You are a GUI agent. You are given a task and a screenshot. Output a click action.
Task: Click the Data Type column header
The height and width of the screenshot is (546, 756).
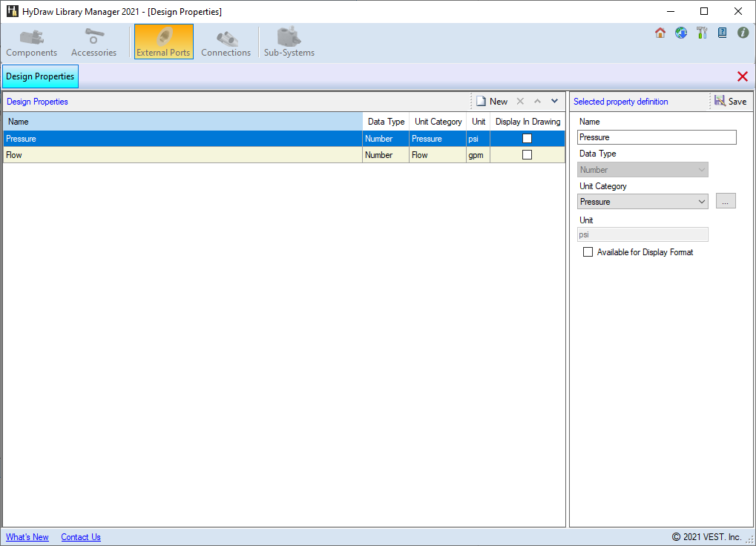pyautogui.click(x=386, y=122)
